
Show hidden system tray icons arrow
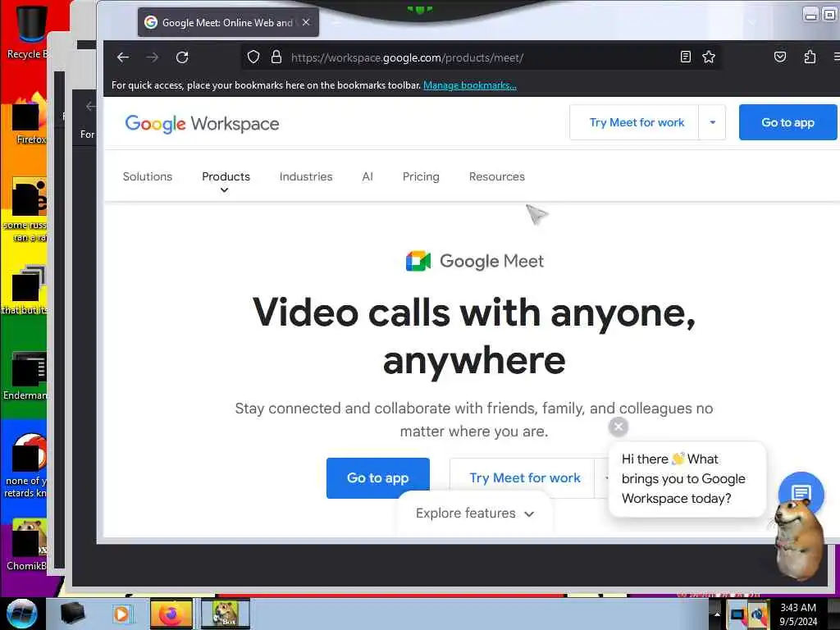coord(717,614)
